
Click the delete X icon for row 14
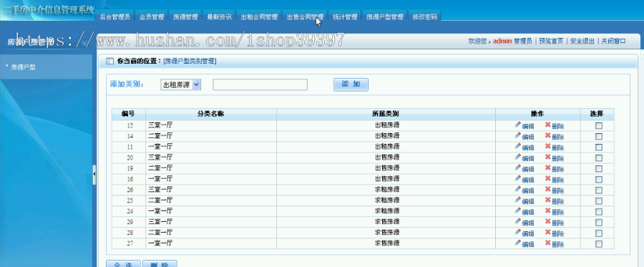pyautogui.click(x=548, y=135)
